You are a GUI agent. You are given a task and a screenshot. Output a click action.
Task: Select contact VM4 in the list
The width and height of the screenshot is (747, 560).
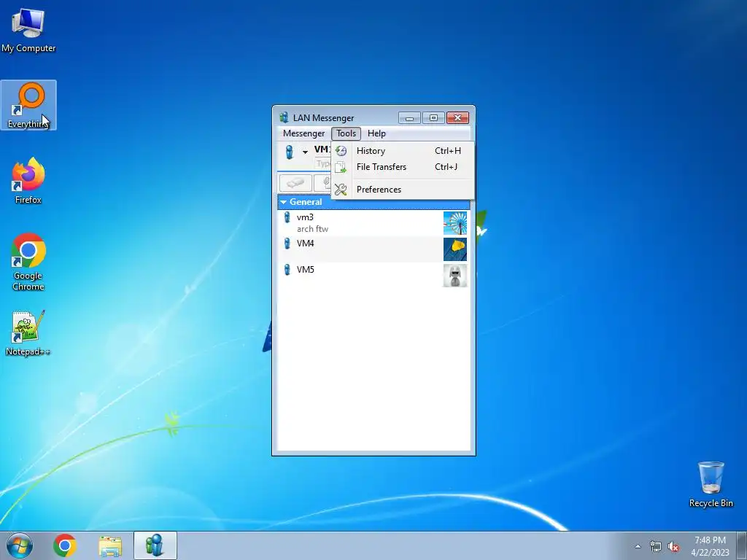click(x=373, y=249)
